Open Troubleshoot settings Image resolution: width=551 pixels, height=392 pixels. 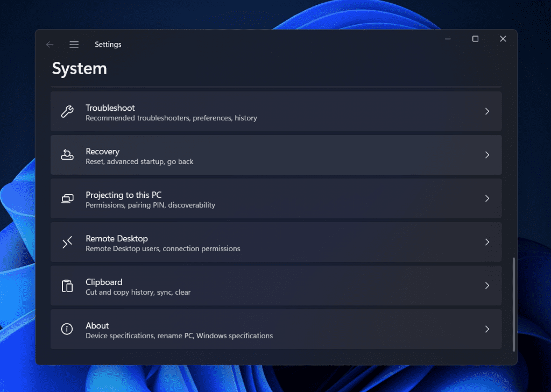point(275,111)
